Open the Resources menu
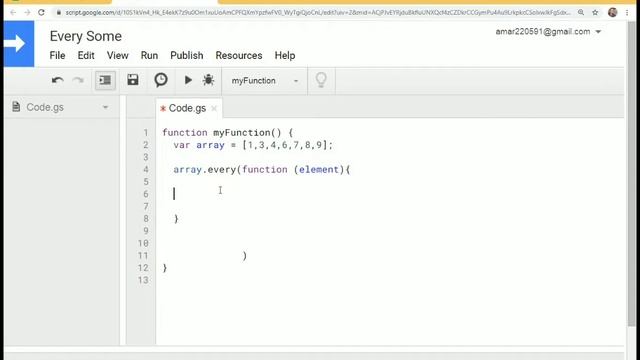 [239, 56]
